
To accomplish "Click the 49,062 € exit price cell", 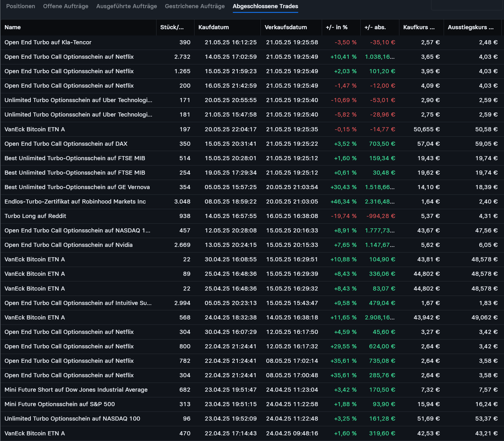I will [485, 317].
